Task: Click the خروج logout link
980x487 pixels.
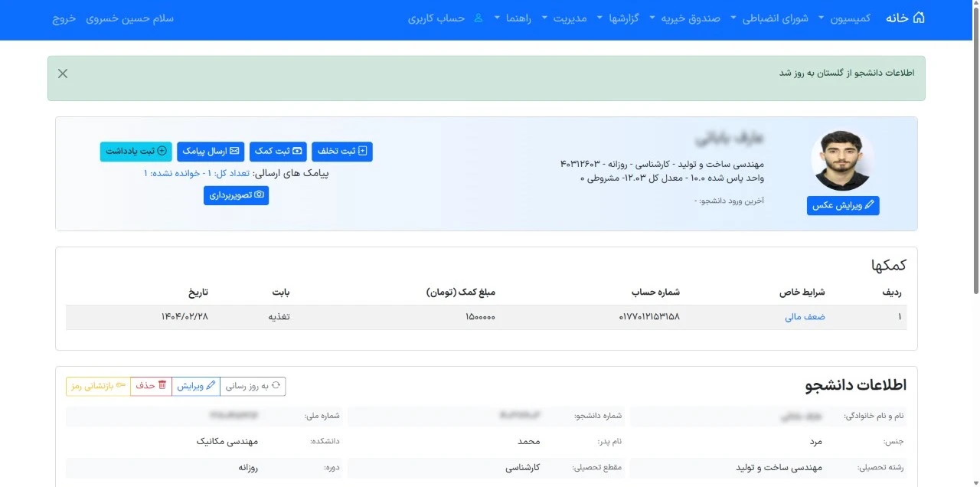Action: pyautogui.click(x=64, y=18)
